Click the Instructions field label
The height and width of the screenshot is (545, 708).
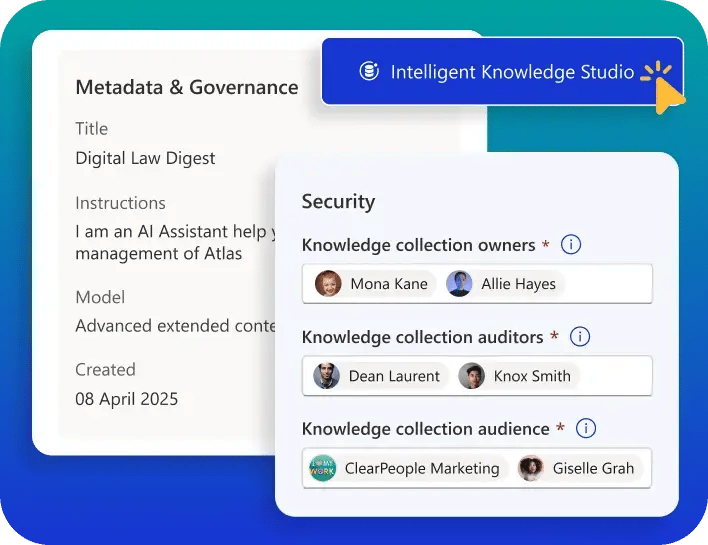pos(121,203)
